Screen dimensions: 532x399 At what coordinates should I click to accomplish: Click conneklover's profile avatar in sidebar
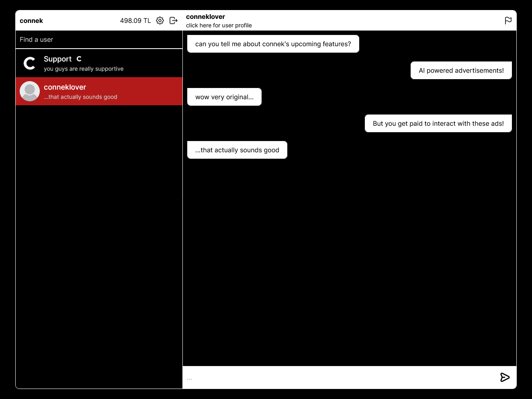(30, 91)
